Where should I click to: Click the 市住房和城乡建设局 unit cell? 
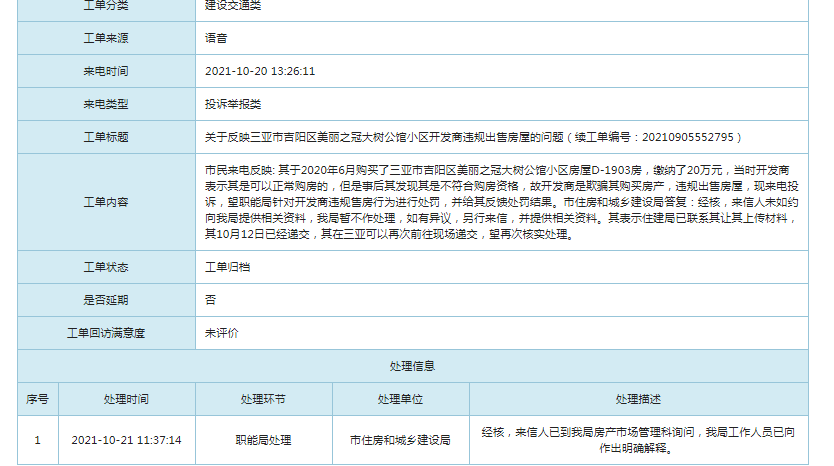tap(400, 440)
